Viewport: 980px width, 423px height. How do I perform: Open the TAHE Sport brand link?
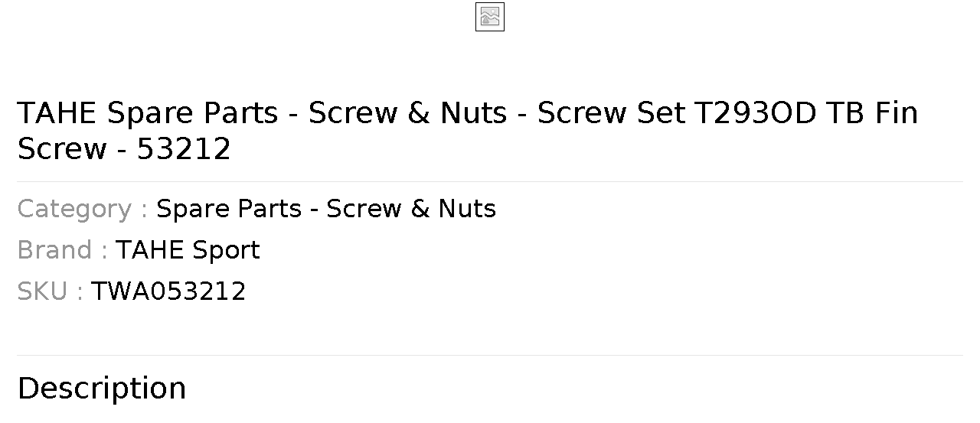tap(188, 250)
